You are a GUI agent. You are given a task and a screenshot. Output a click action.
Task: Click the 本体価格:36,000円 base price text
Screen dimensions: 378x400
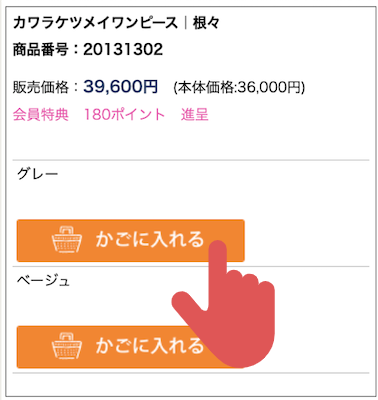(x=239, y=88)
